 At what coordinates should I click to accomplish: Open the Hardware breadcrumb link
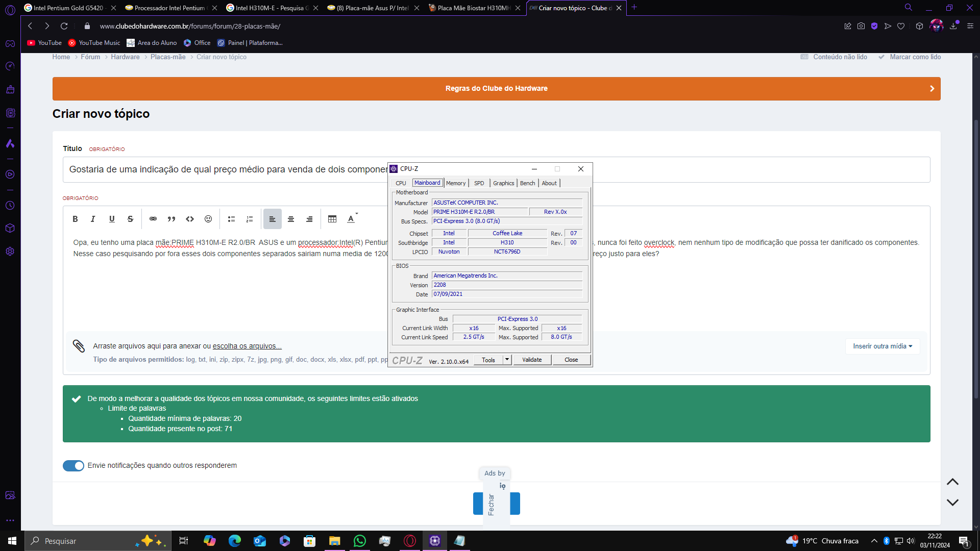tap(125, 57)
